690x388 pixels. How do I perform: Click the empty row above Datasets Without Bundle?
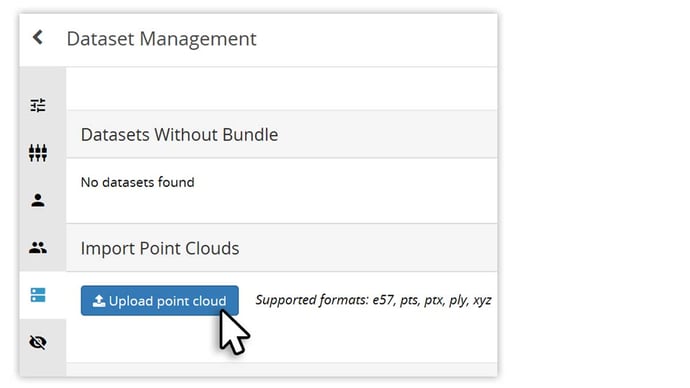282,88
